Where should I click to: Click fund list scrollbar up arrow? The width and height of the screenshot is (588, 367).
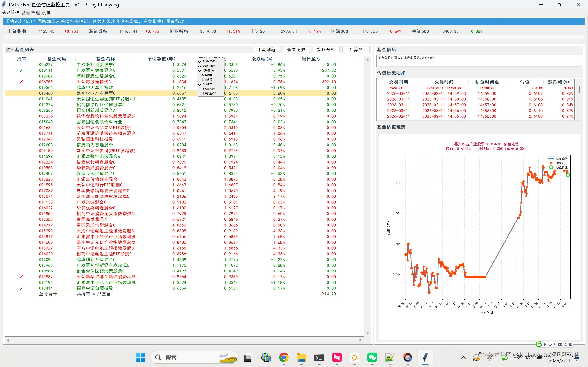(367, 59)
